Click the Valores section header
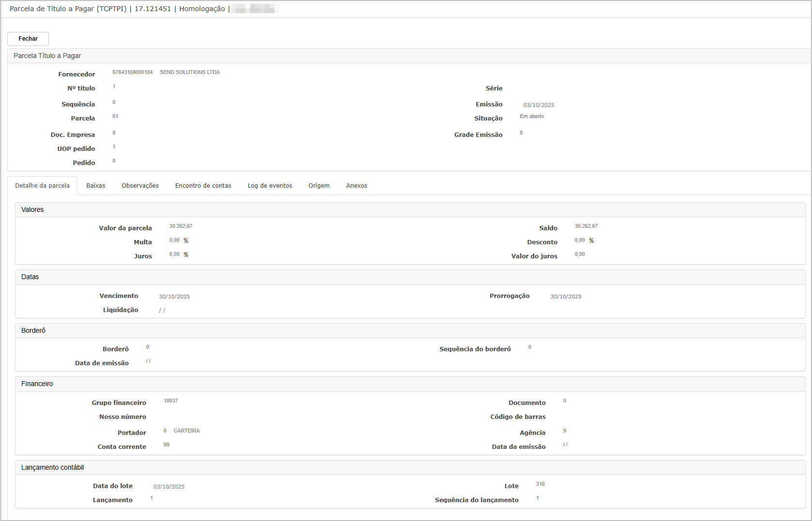This screenshot has height=521, width=812. pos(32,210)
